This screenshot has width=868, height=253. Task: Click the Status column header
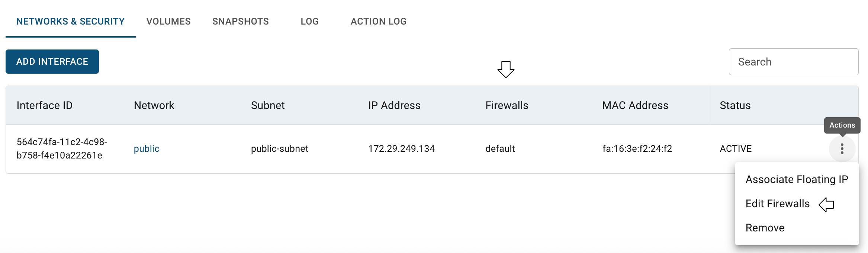(x=735, y=105)
